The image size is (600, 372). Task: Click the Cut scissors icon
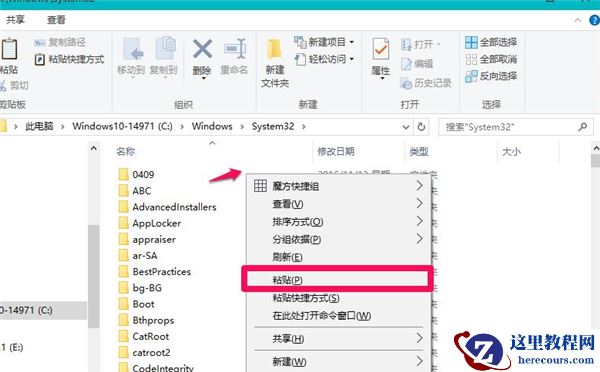click(3, 85)
